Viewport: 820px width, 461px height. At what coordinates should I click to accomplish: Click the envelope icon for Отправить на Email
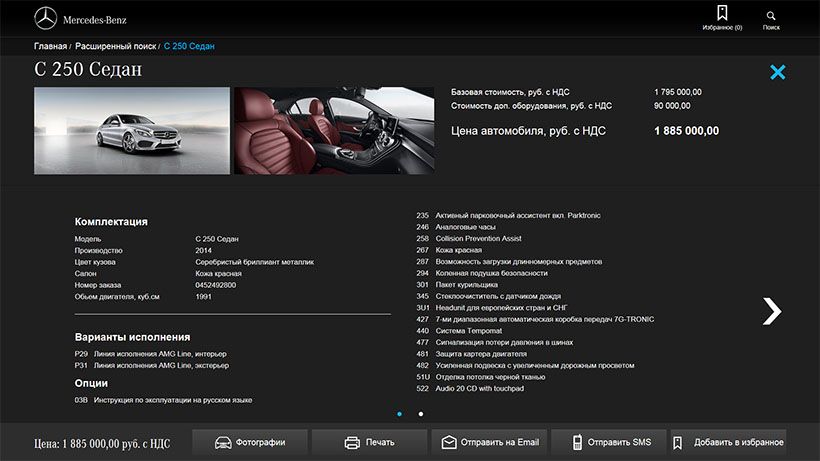click(x=449, y=442)
